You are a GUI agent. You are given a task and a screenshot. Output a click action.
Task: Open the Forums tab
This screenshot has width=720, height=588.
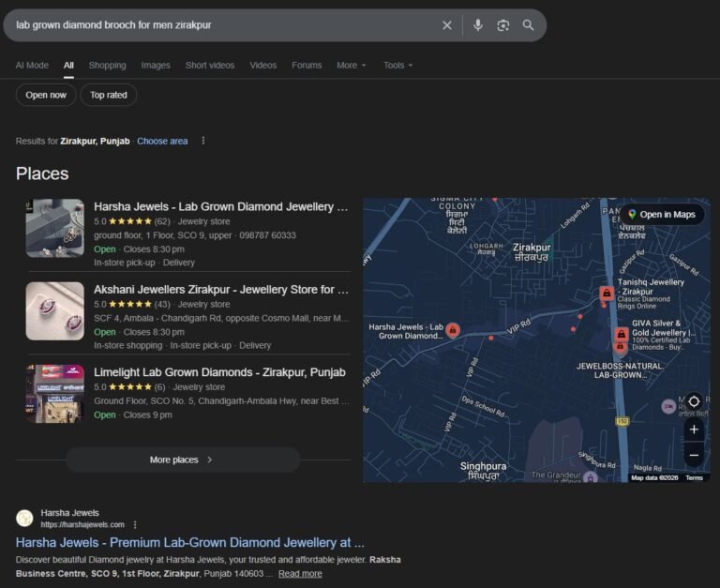[307, 66]
